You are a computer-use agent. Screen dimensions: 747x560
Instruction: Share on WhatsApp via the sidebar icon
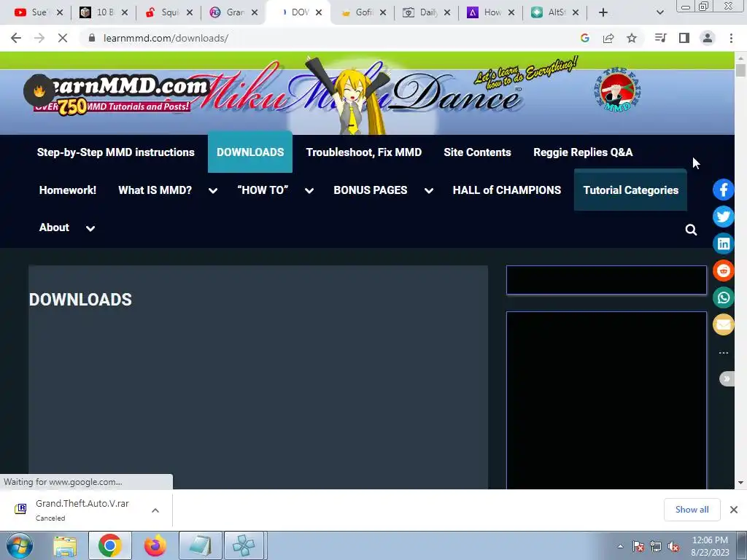click(723, 297)
